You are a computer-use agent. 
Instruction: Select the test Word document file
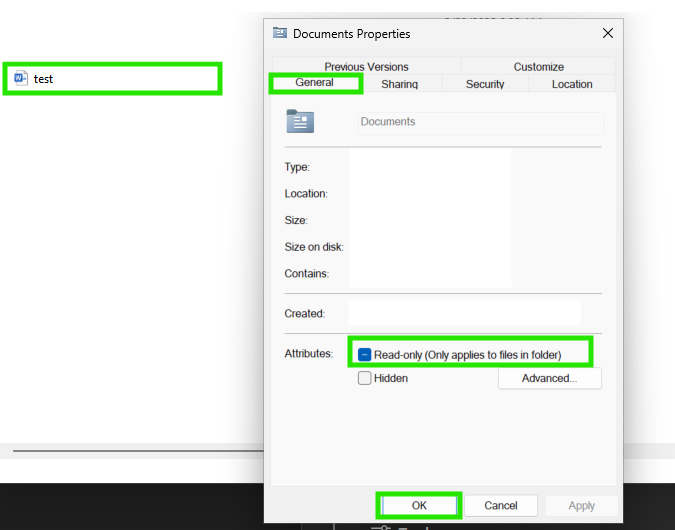click(112, 79)
